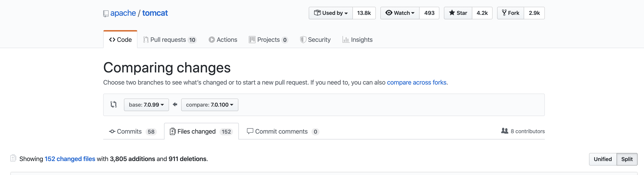
Task: Switch diff view to Unified
Action: (x=603, y=159)
